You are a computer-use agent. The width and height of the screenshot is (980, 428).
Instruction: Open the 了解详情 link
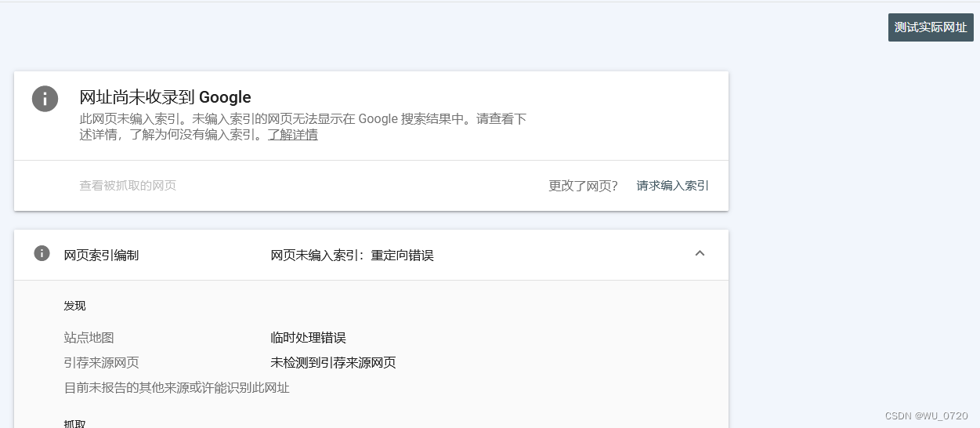[x=293, y=135]
